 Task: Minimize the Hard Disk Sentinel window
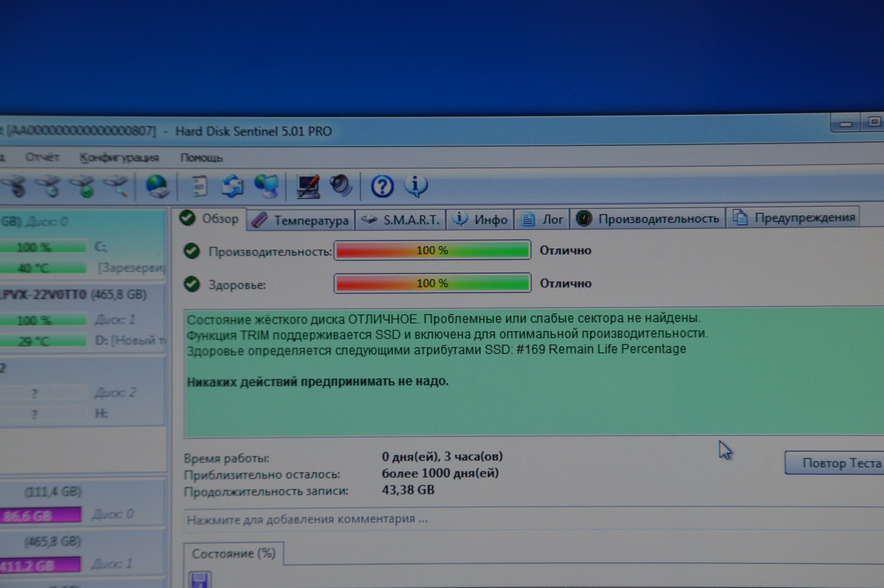(845, 123)
